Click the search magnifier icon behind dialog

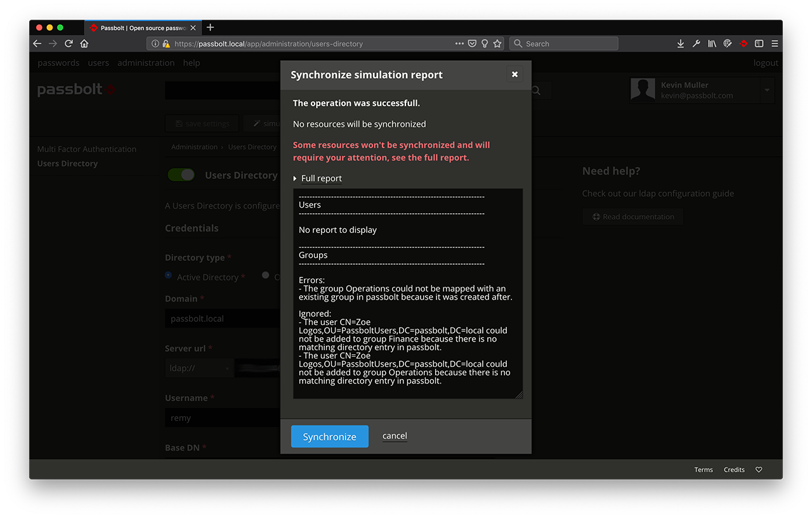pos(536,91)
